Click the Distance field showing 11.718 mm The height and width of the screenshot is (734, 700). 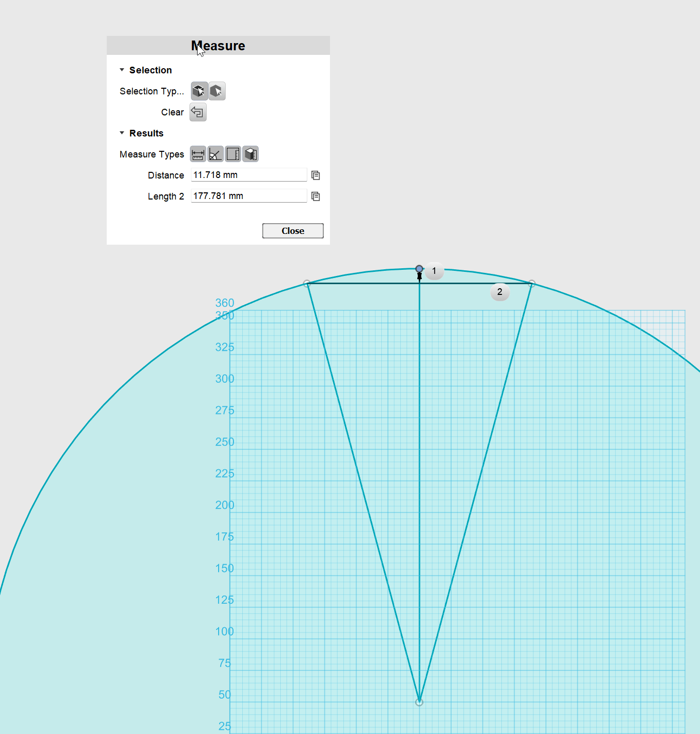[249, 175]
